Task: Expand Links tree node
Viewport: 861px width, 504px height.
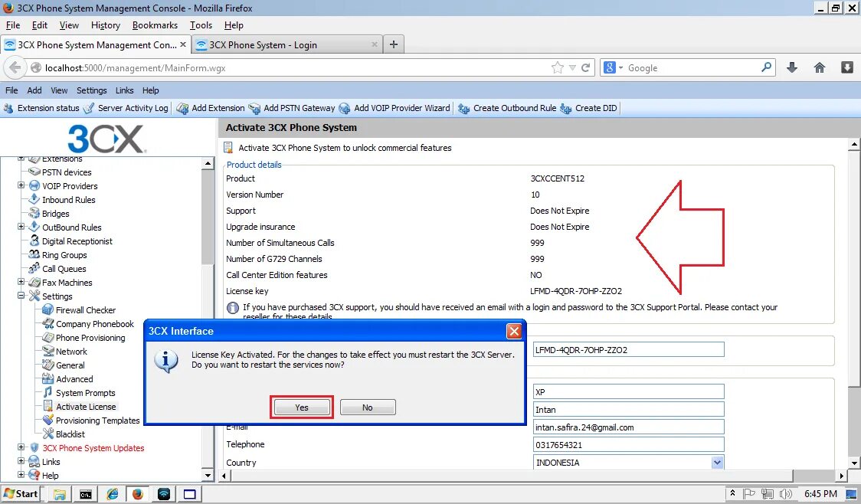Action: point(21,461)
